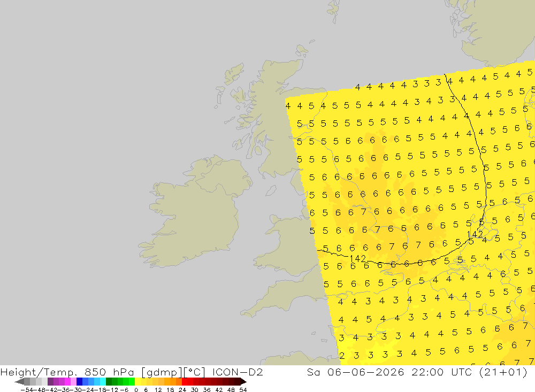Click the bright red swatch above legend value 24
Viewport: 535px width, 392px height.
[x=185, y=382]
